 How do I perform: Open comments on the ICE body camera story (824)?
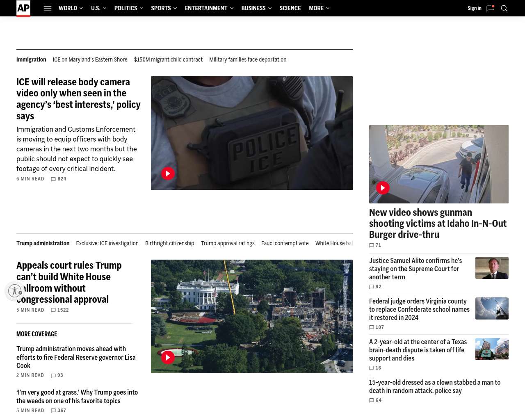(59, 179)
